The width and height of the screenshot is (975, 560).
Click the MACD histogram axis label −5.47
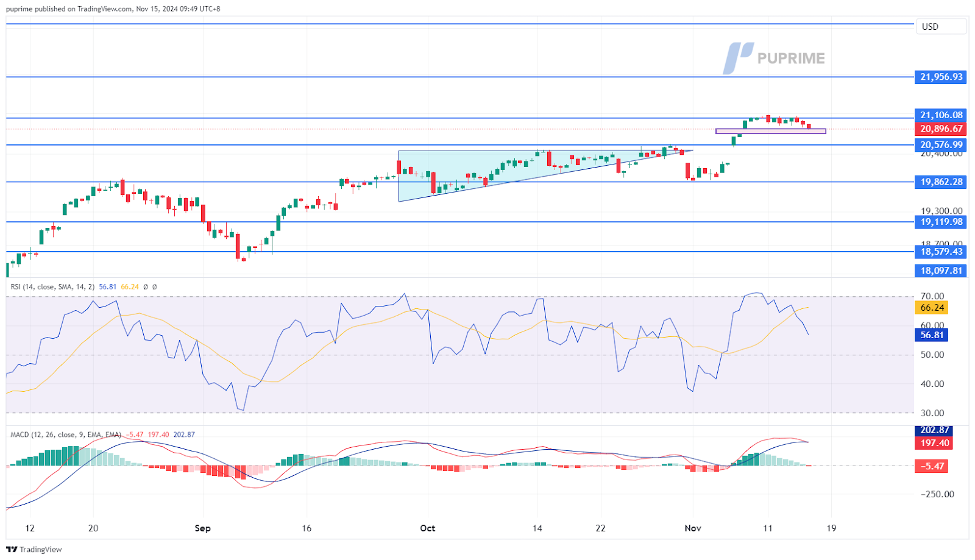pos(932,466)
